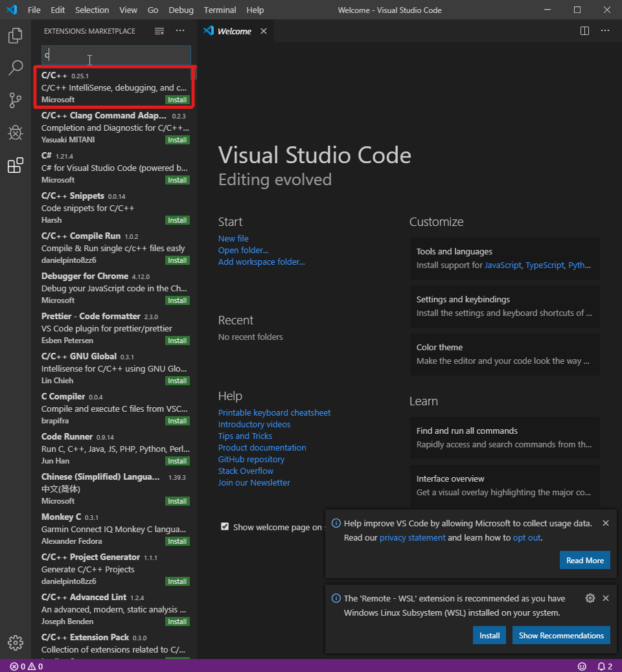Open Stack Overflow help link
The height and width of the screenshot is (672, 622).
[246, 471]
